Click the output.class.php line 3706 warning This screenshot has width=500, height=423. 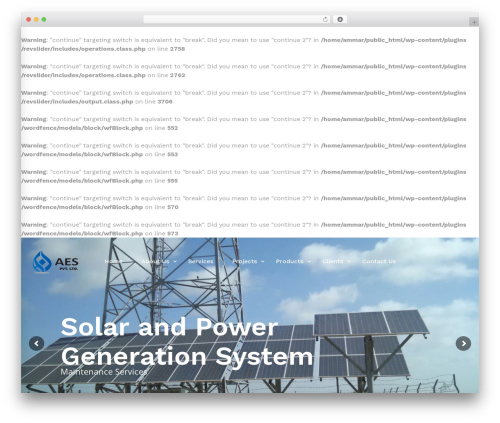(x=244, y=97)
